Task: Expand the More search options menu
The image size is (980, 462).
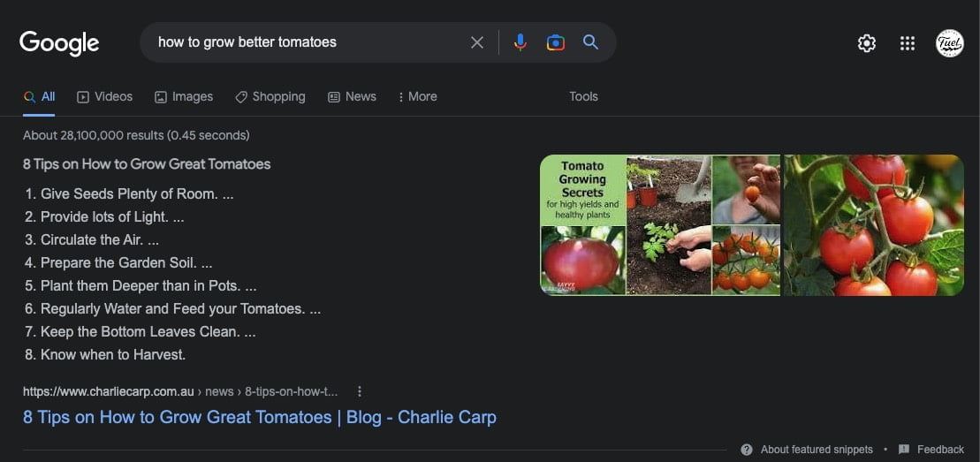Action: (417, 97)
